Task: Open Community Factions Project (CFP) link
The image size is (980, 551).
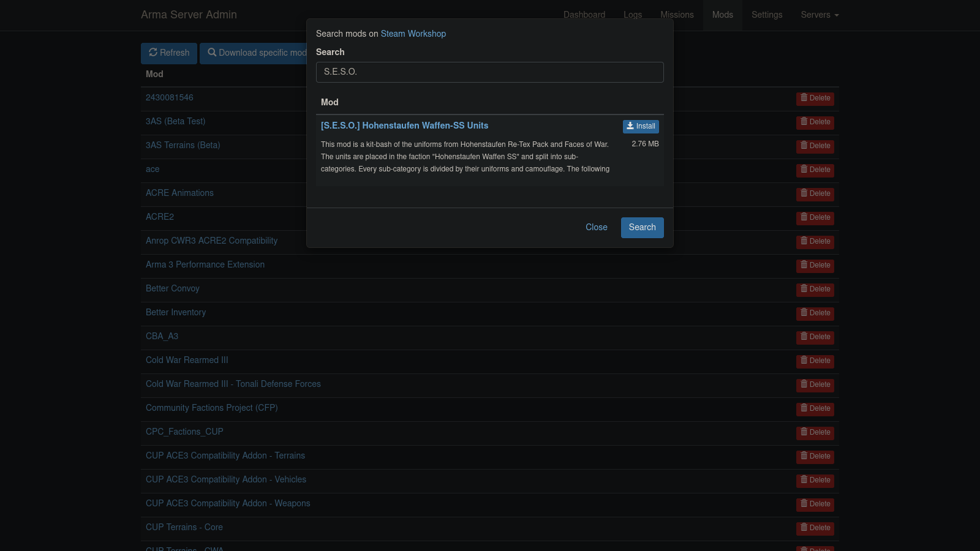Action: pos(212,408)
